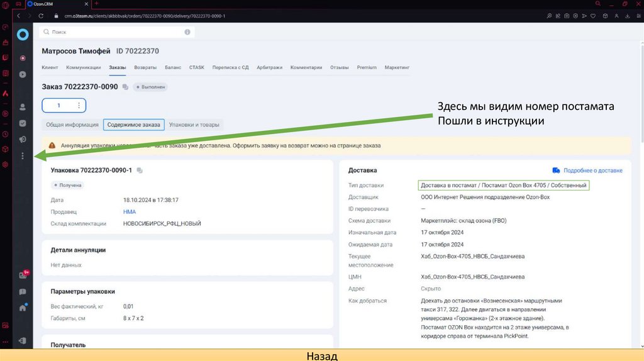Open the browser easy setup menu icon
The height and width of the screenshot is (361, 644).
[639, 16]
